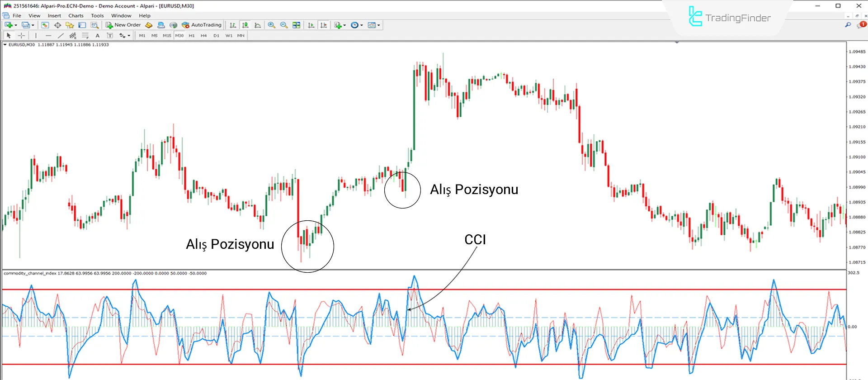Viewport: 868px width, 380px height.
Task: Expand the Templates dropdown arrow
Action: coord(379,25)
